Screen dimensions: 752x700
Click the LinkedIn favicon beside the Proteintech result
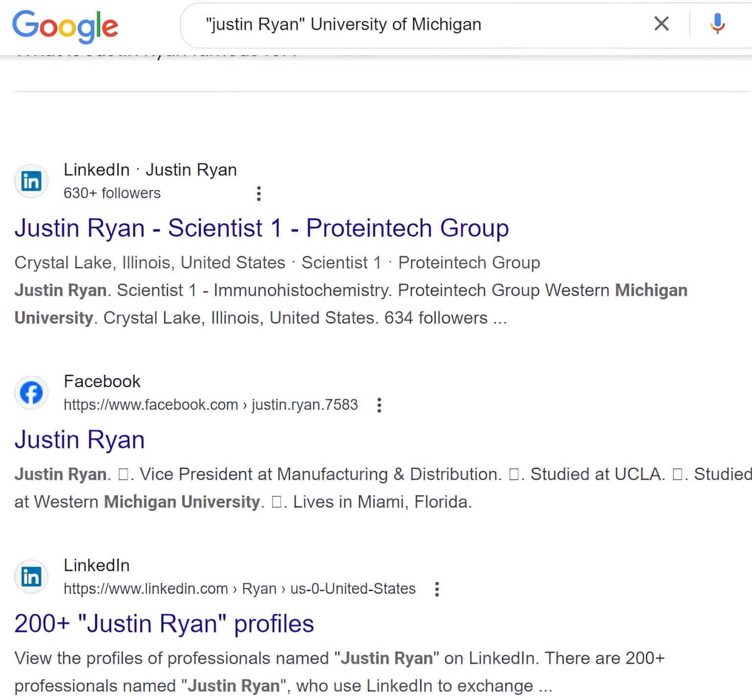[x=31, y=181]
